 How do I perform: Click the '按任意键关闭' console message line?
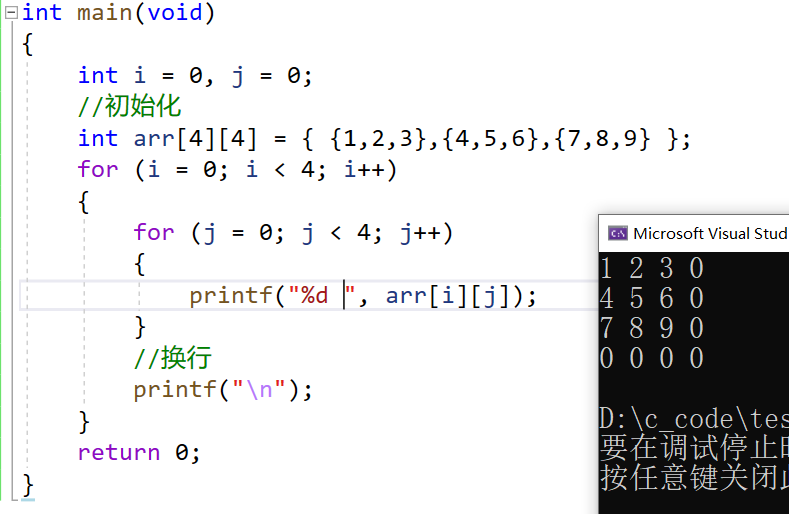(694, 477)
